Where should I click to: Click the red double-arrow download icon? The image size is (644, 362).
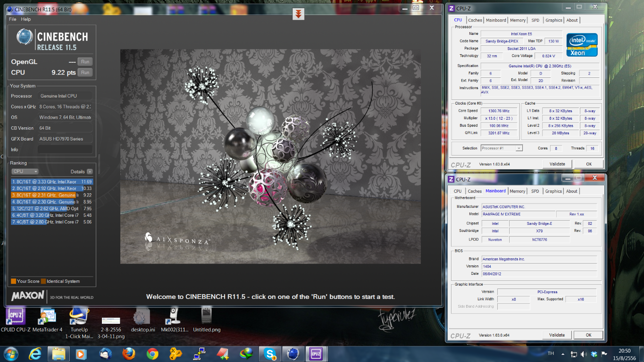click(298, 14)
